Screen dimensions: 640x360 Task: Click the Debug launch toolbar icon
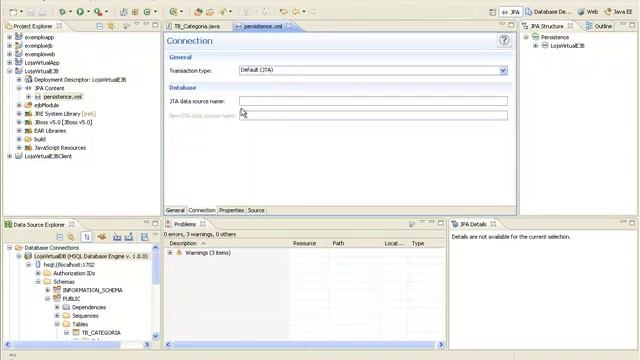click(x=62, y=12)
